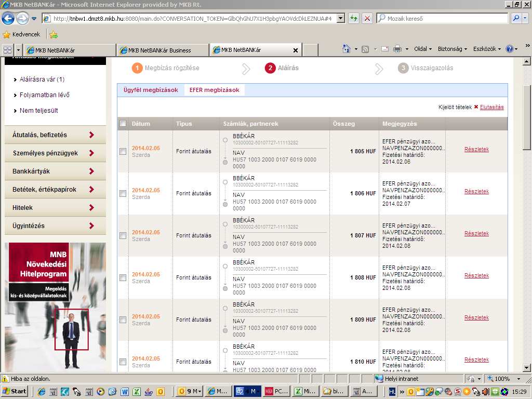Add the page to the favorites bar

click(54, 34)
